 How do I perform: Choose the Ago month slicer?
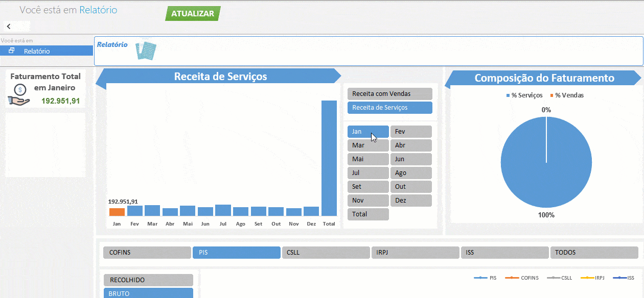(411, 173)
